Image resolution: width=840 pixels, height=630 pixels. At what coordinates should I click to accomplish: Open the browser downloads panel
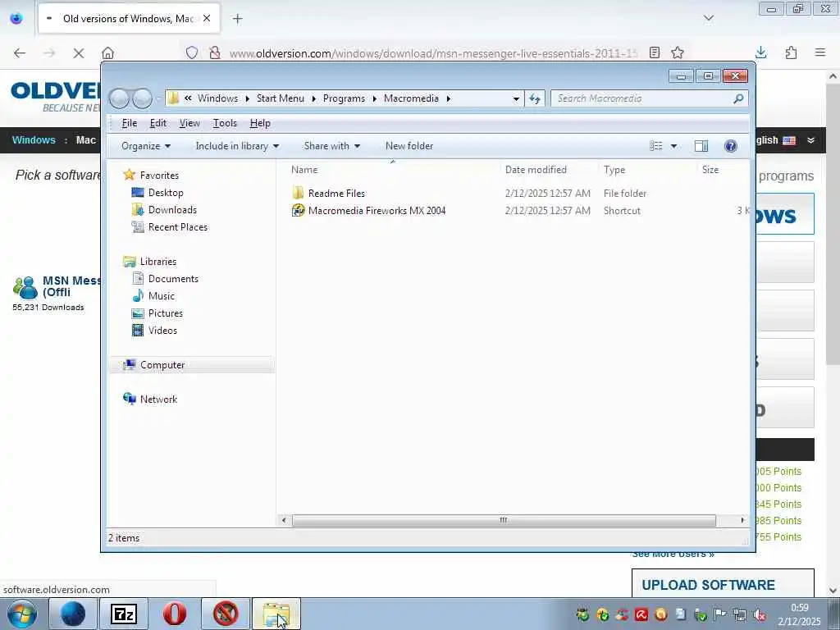[760, 52]
